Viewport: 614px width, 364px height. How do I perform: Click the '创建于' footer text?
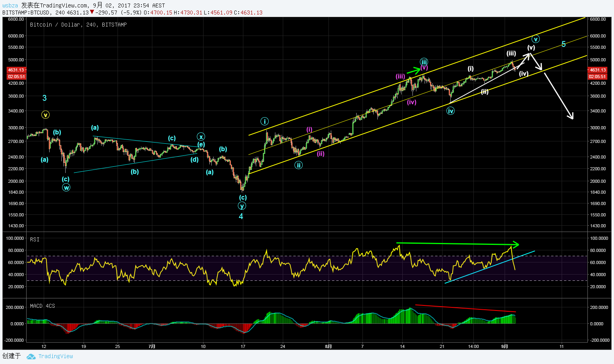click(11, 356)
